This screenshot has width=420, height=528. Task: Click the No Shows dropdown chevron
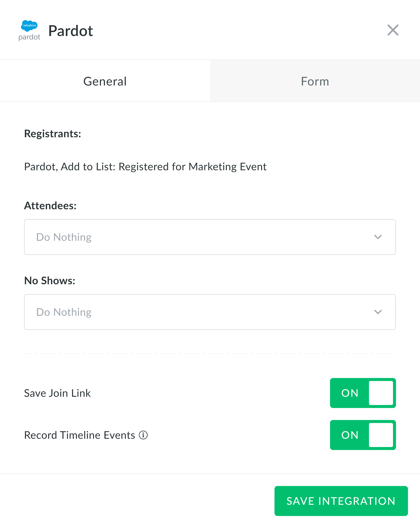pos(378,312)
